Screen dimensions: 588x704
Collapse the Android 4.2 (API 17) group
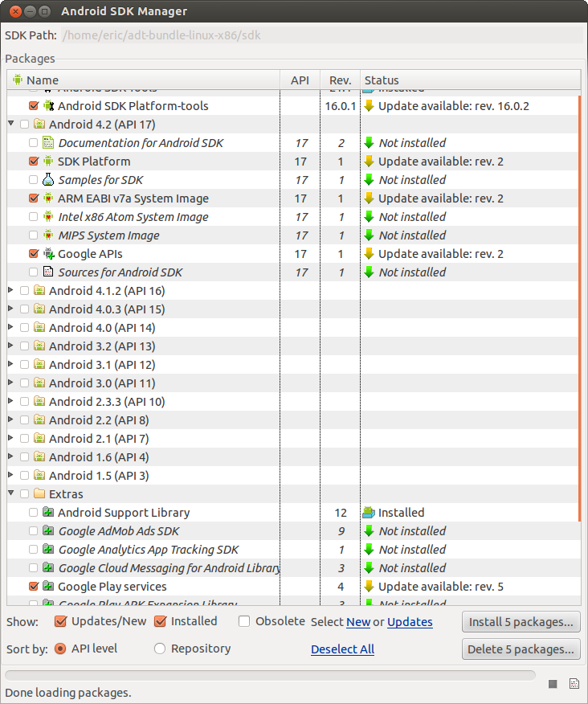point(11,124)
